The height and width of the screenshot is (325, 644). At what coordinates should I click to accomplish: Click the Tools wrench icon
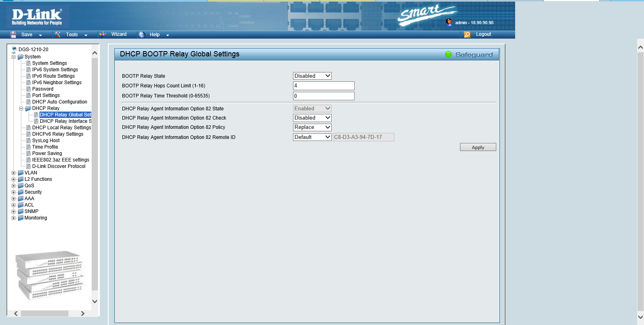click(58, 35)
